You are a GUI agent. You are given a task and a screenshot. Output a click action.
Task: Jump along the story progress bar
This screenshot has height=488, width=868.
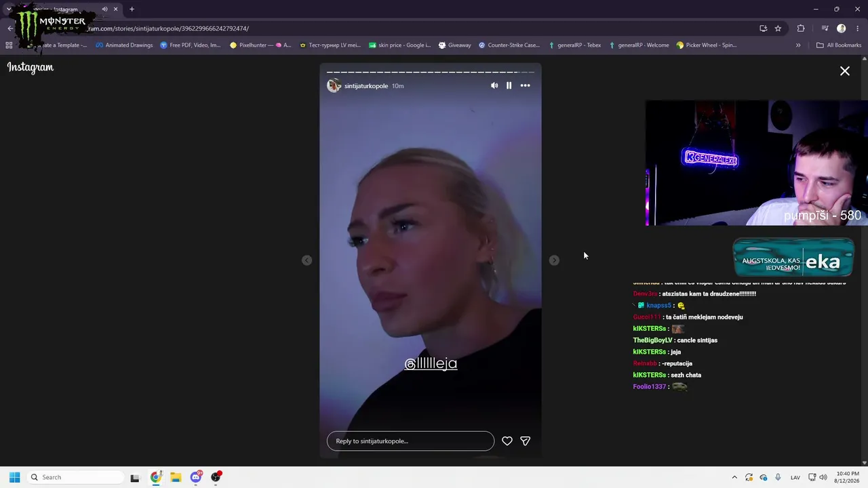pos(431,72)
